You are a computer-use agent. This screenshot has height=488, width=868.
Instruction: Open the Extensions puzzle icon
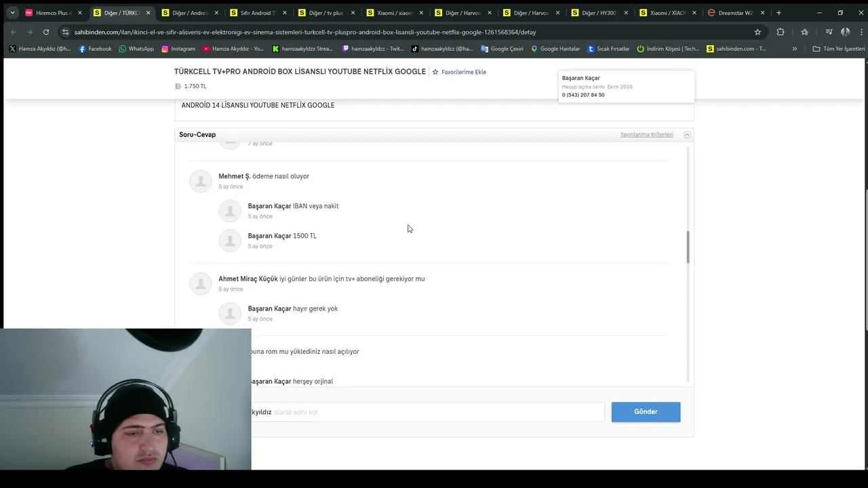(781, 32)
